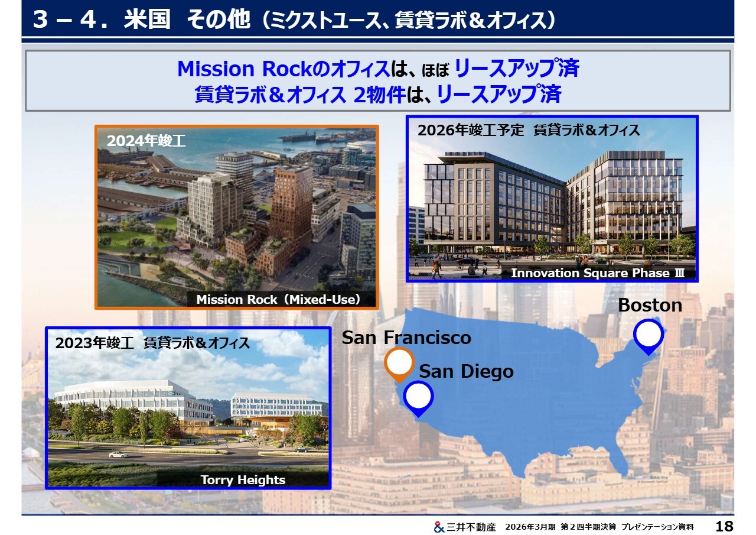Click the "Boston" city name
Viewport: 756px width, 535px height.
click(x=650, y=305)
